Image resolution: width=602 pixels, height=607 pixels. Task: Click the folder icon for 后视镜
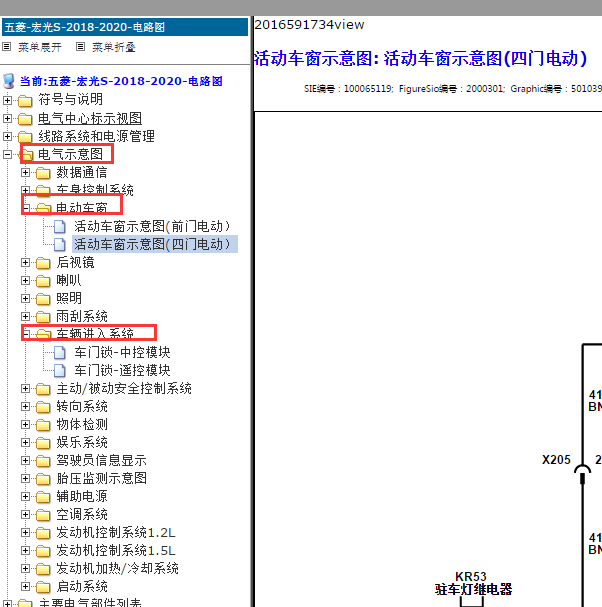43,263
